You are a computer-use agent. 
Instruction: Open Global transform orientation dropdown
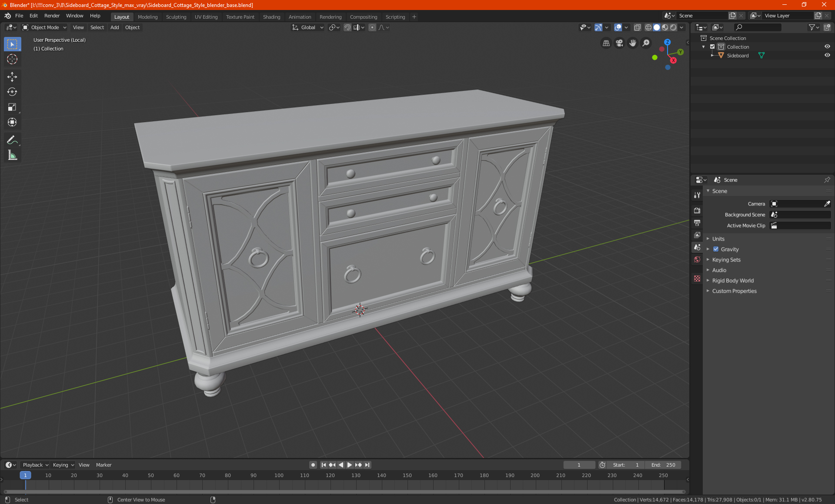coord(308,27)
